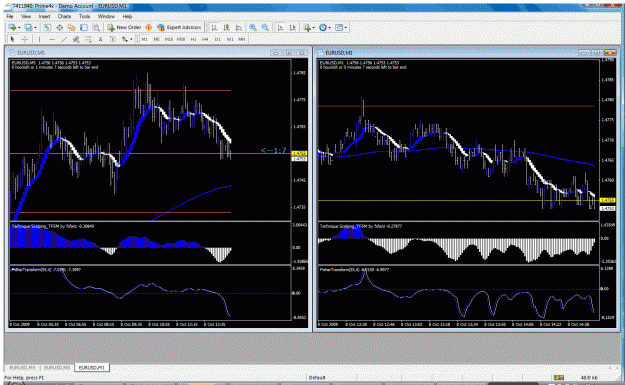Viewport: 625px width, 385px height.
Task: Open the Tools menu
Action: click(x=85, y=16)
